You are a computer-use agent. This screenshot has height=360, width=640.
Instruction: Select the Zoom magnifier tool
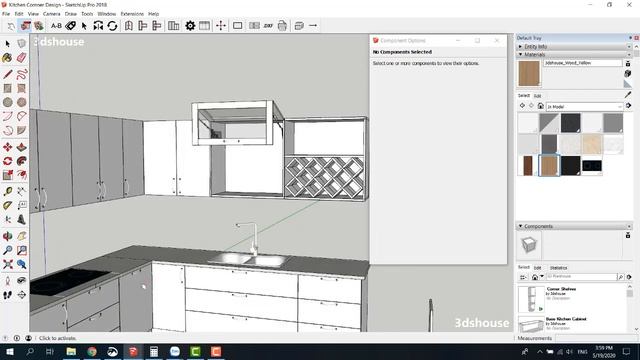[7, 250]
